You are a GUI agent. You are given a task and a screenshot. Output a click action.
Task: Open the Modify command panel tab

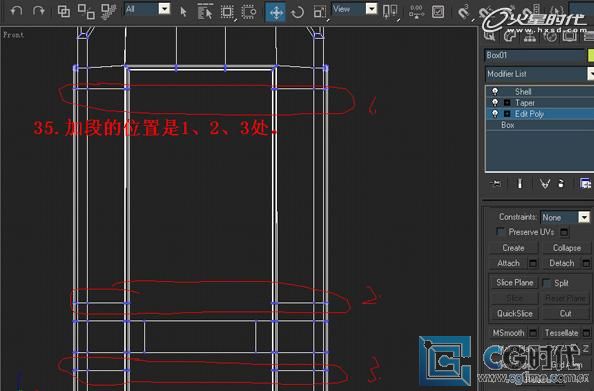[x=510, y=36]
